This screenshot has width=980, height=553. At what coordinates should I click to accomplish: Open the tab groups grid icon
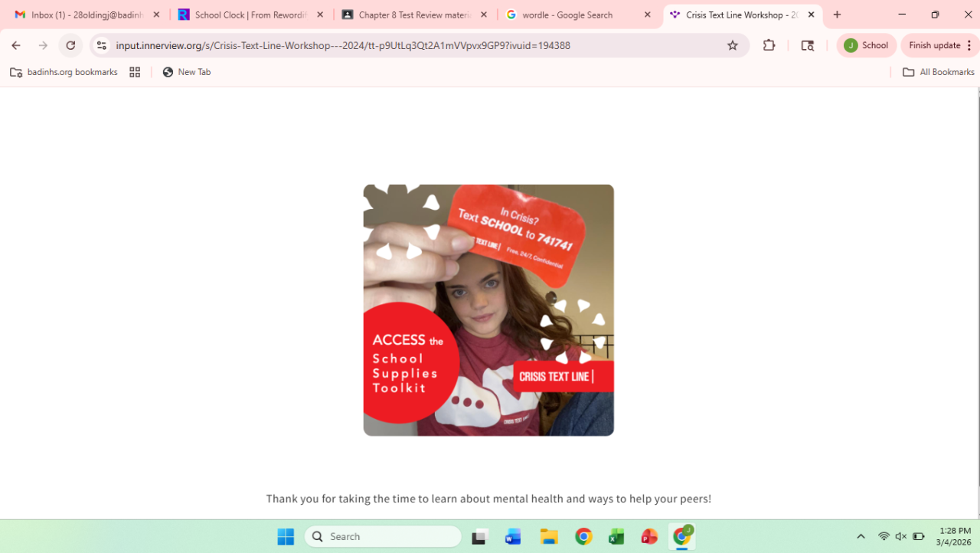[x=135, y=72]
